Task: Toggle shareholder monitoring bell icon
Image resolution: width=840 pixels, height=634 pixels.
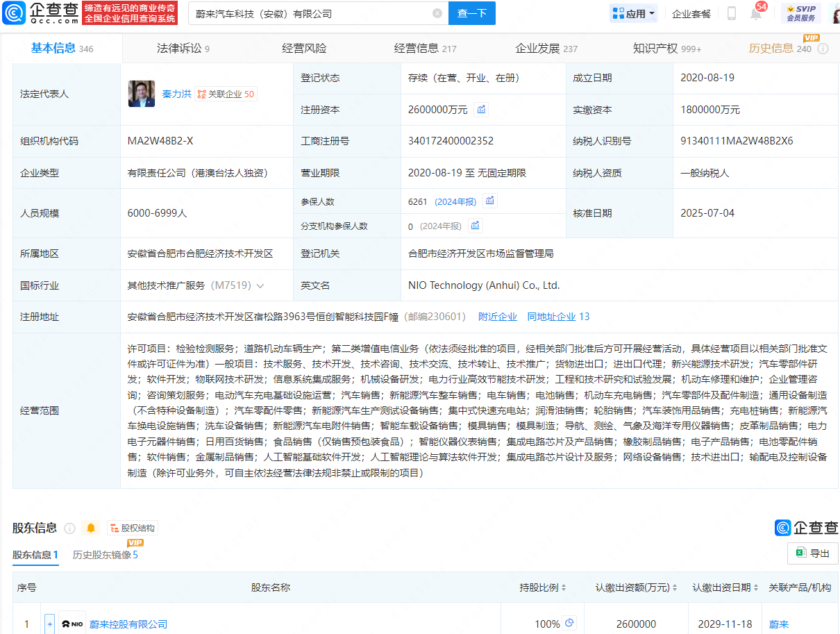Action: point(90,528)
